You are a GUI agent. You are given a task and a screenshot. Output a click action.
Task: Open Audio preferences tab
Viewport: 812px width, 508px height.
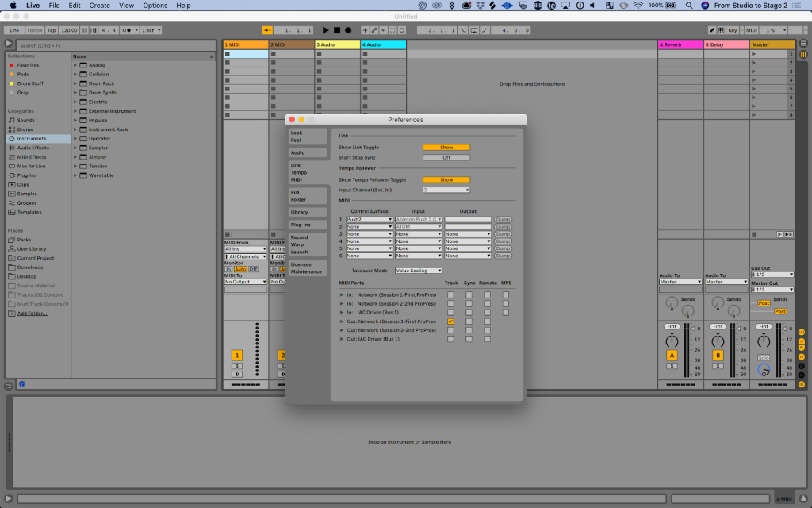308,153
